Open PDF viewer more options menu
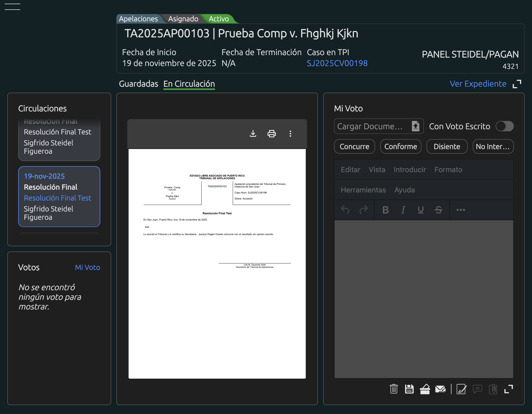The image size is (532, 414). coord(290,134)
